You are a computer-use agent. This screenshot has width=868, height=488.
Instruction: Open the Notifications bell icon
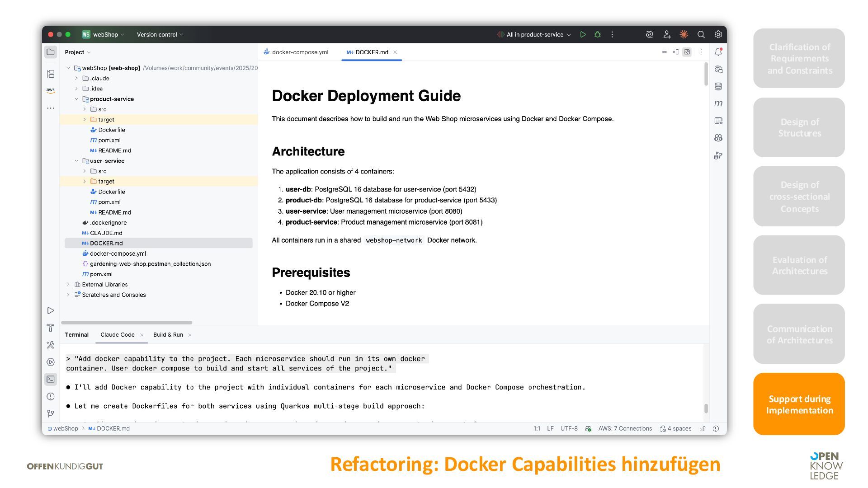(718, 52)
